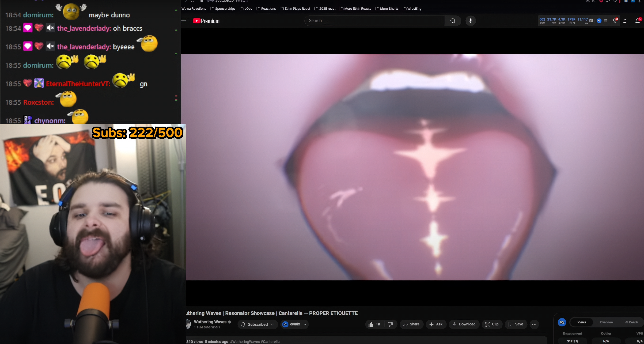Viewport: 644px width, 344px height.
Task: Click the video player to pause
Action: [x=412, y=167]
